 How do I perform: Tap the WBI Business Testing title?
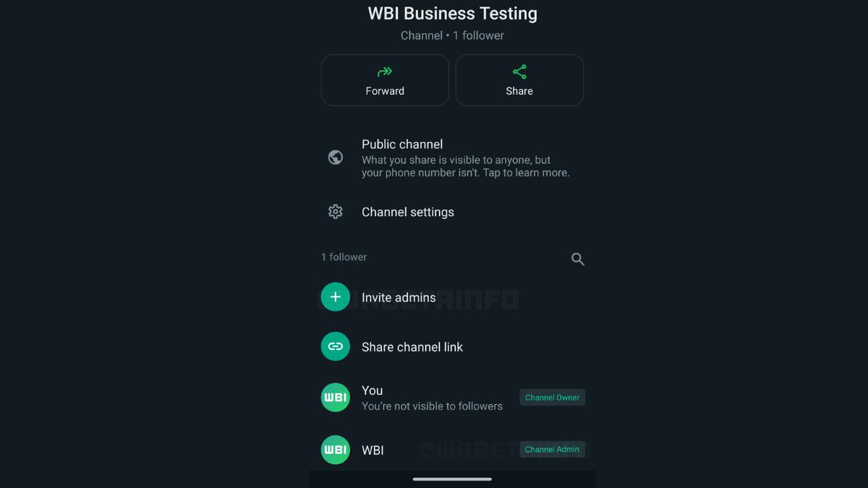[452, 13]
